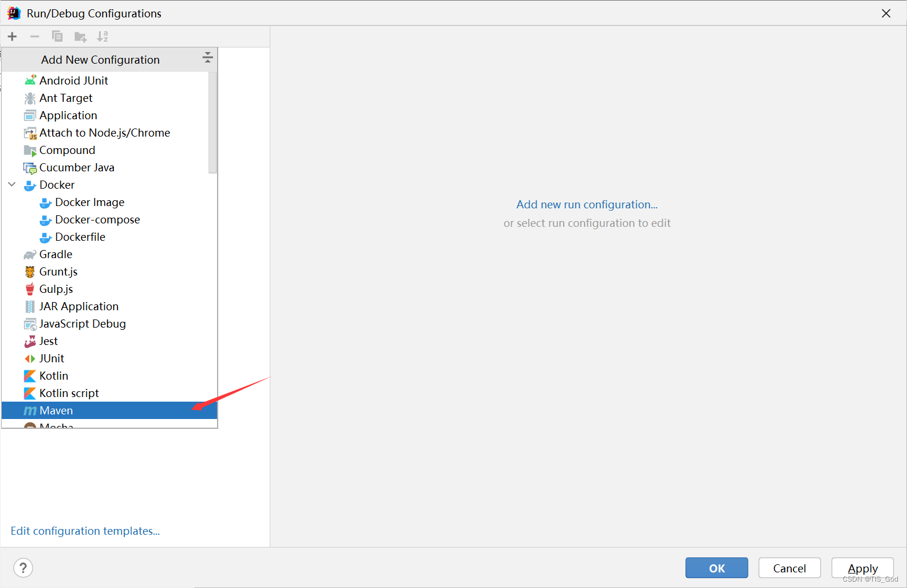Click the Cancel button
This screenshot has height=588, width=907.
(x=790, y=568)
